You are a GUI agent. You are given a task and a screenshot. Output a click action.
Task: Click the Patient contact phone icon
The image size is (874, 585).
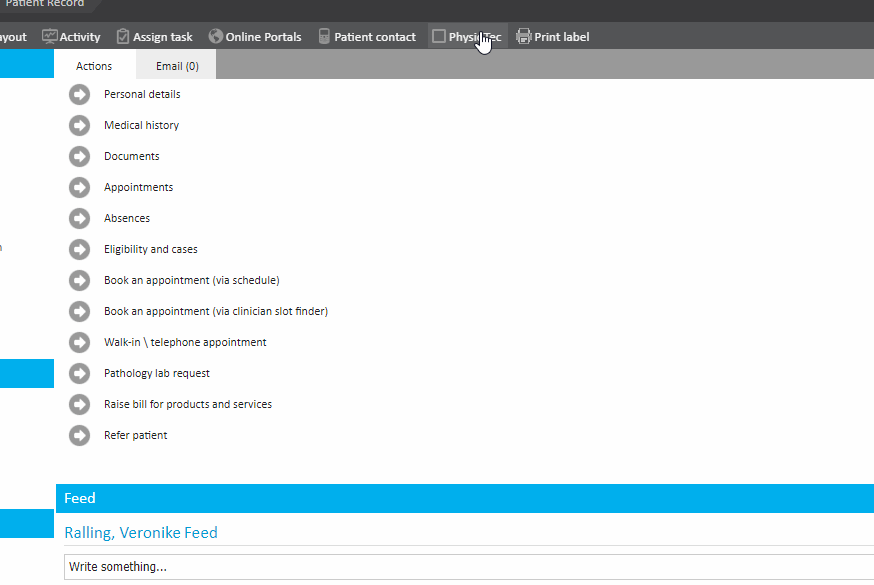[x=324, y=37]
